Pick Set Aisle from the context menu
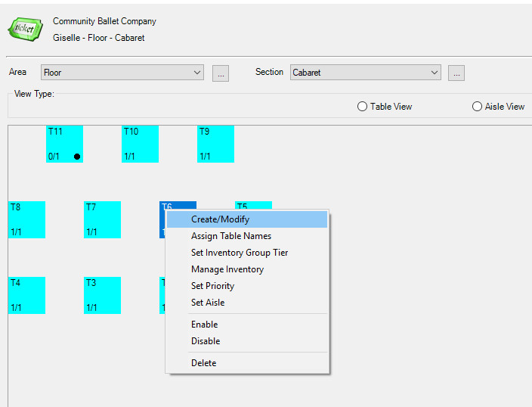 [207, 303]
